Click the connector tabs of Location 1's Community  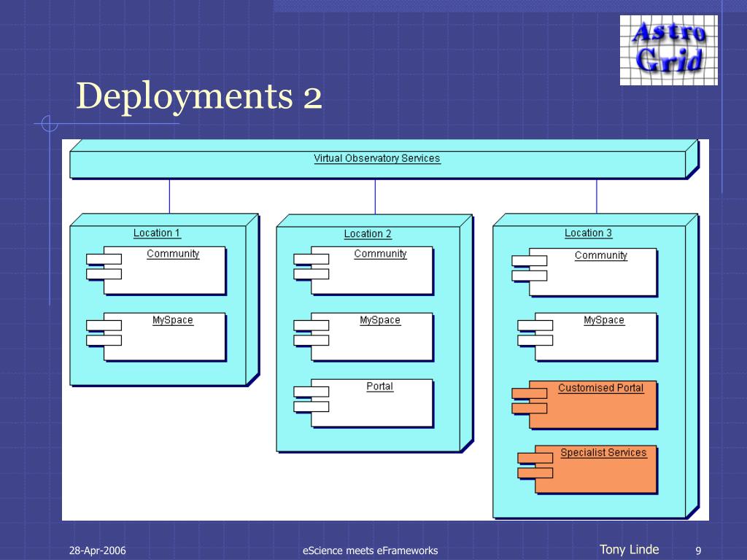tap(104, 267)
